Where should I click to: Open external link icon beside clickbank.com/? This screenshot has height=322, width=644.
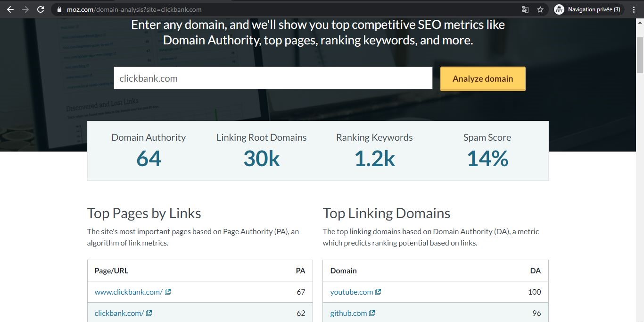149,313
